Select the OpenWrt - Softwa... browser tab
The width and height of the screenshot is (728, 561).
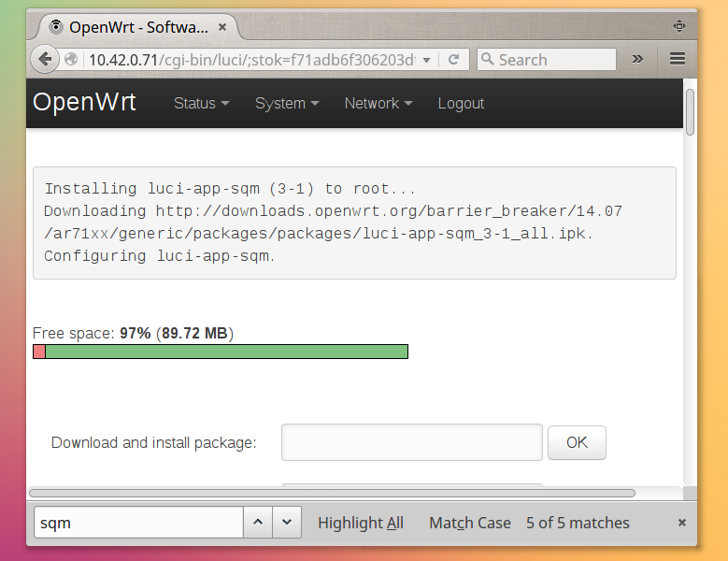coord(137,27)
